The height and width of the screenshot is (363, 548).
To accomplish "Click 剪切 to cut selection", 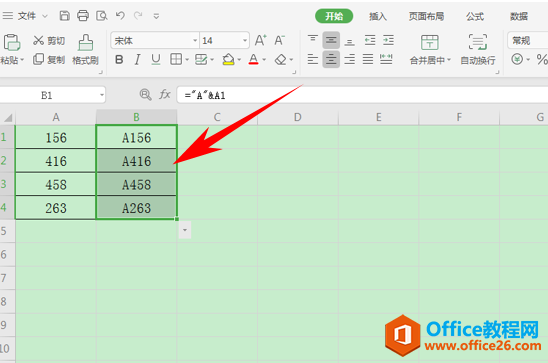I will point(49,41).
